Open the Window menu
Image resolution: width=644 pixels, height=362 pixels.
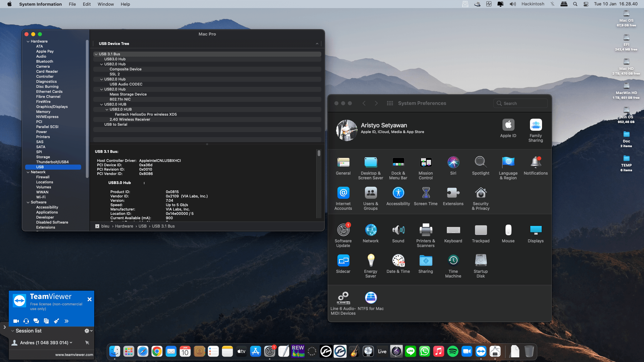106,4
